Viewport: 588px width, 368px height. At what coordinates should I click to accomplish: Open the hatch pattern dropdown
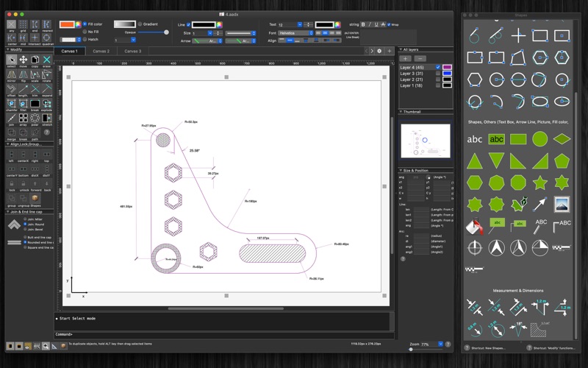click(71, 40)
